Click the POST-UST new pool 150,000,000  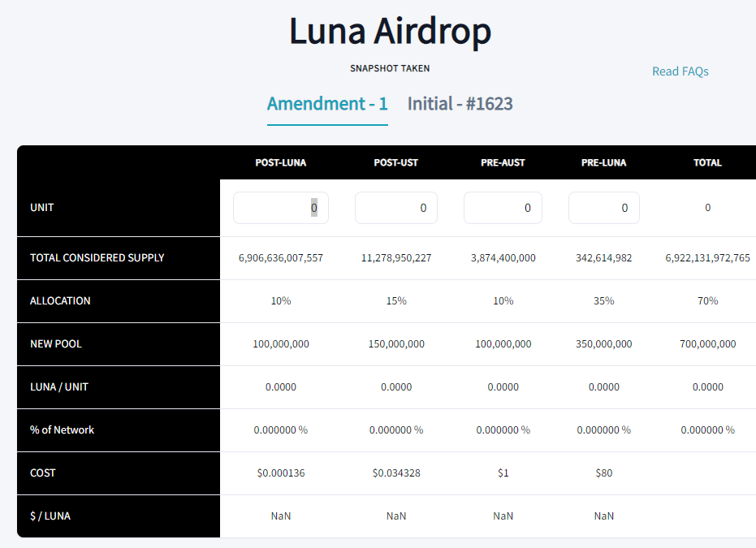[x=396, y=344]
